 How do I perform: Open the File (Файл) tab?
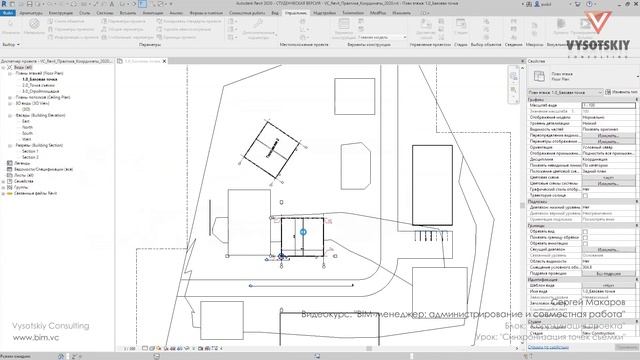click(x=8, y=13)
